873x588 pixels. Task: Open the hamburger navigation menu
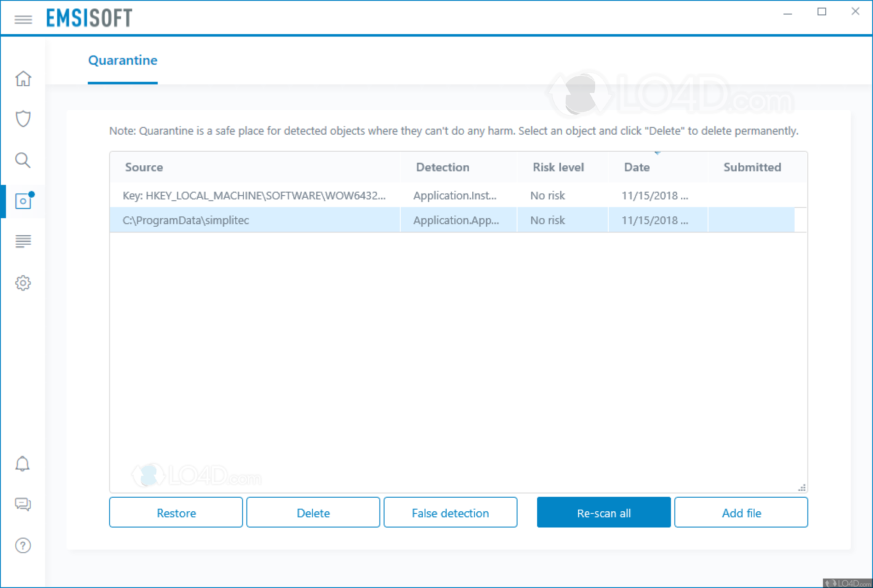[x=23, y=19]
